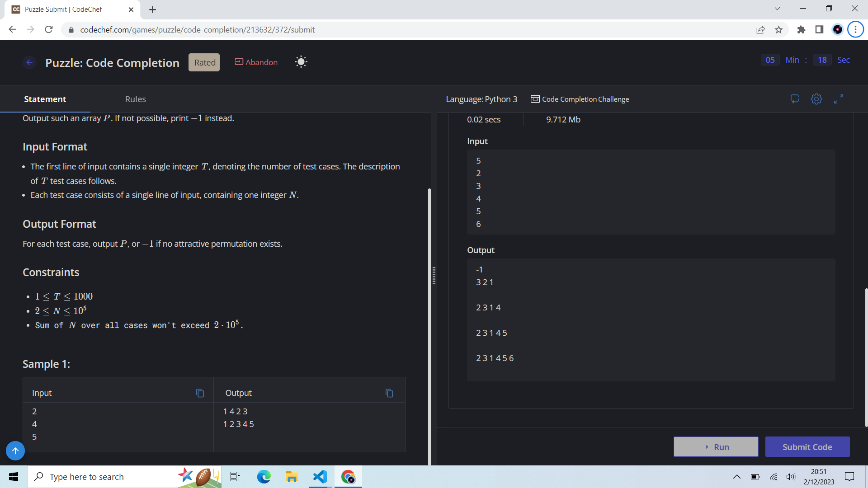Click the panel divider drag handle
The height and width of the screenshot is (488, 868).
tap(434, 276)
